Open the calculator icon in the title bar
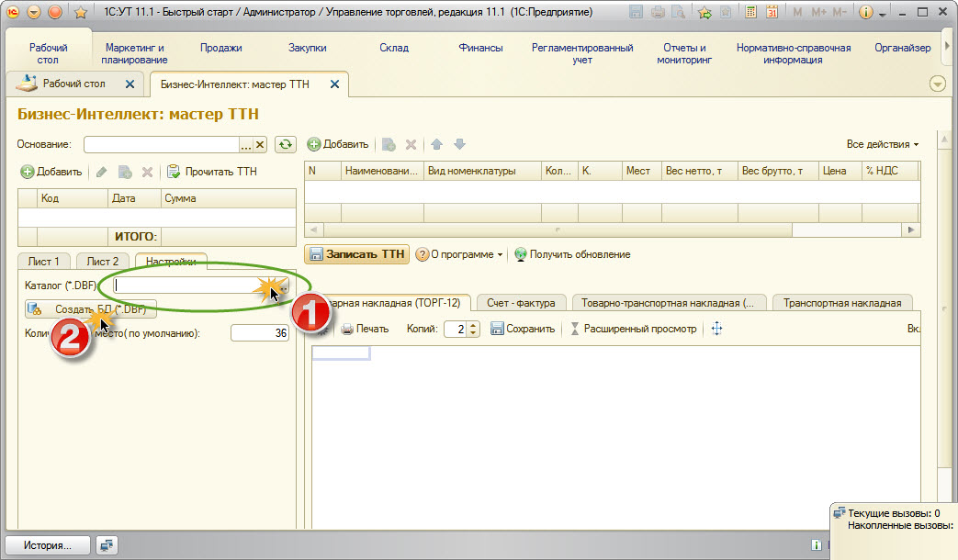Image resolution: width=958 pixels, height=560 pixels. [750, 12]
